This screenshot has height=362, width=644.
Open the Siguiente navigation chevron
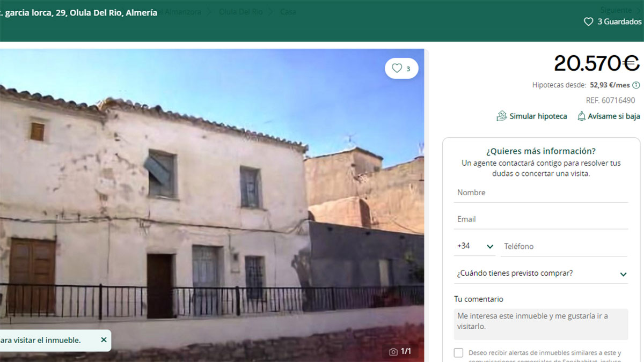coord(639,10)
